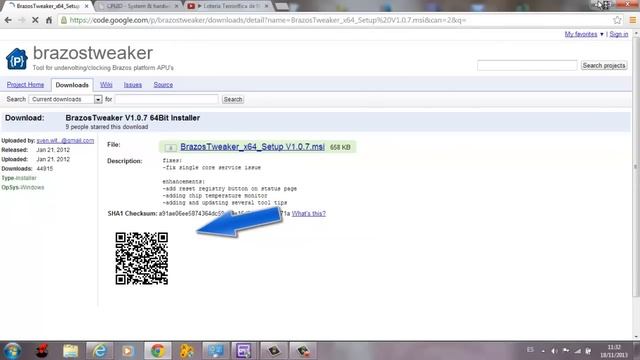This screenshot has width=640, height=360.
Task: Switch to the CPUID System & hardware tab
Action: [138, 6]
